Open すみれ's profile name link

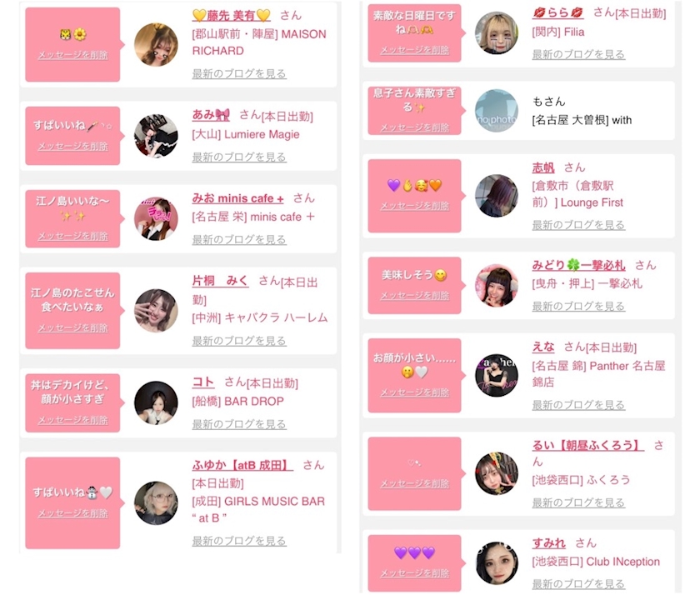pos(548,543)
